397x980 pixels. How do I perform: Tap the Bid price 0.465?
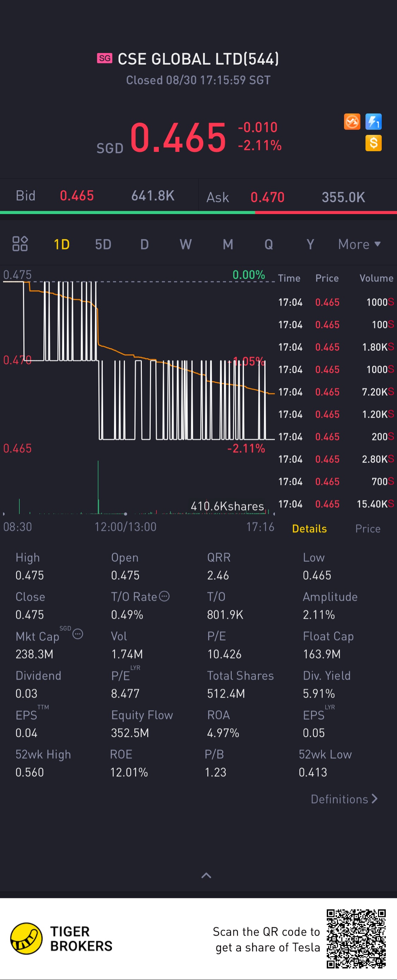click(77, 196)
